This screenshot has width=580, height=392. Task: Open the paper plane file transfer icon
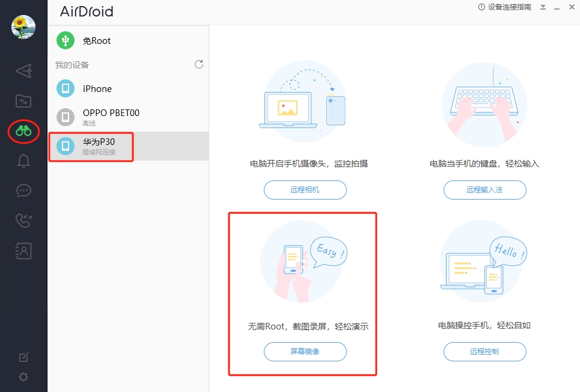click(x=23, y=71)
